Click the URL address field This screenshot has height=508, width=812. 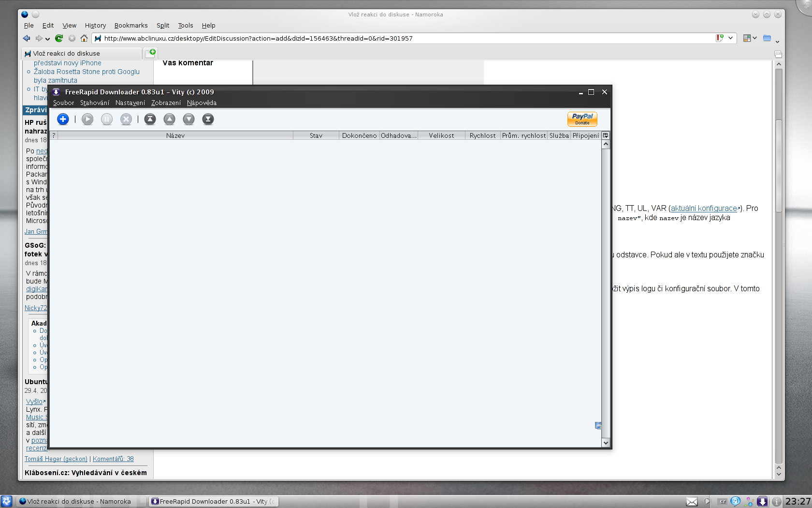(406, 38)
